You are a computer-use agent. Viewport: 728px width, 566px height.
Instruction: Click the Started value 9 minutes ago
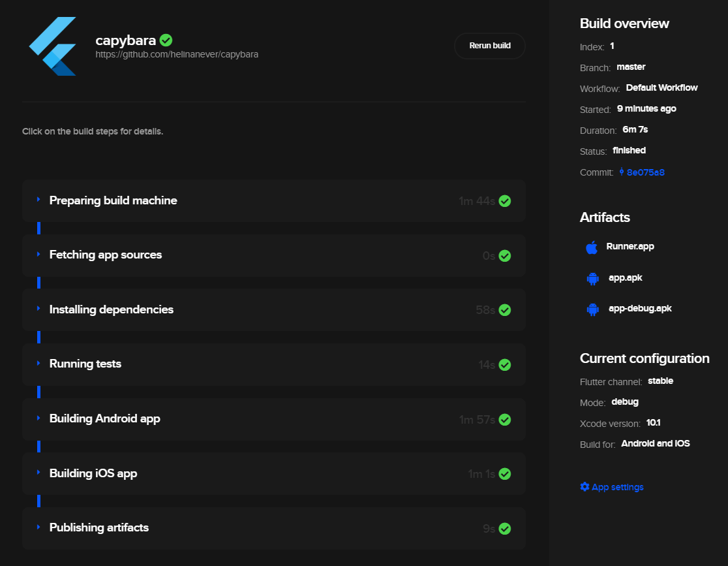coord(646,109)
